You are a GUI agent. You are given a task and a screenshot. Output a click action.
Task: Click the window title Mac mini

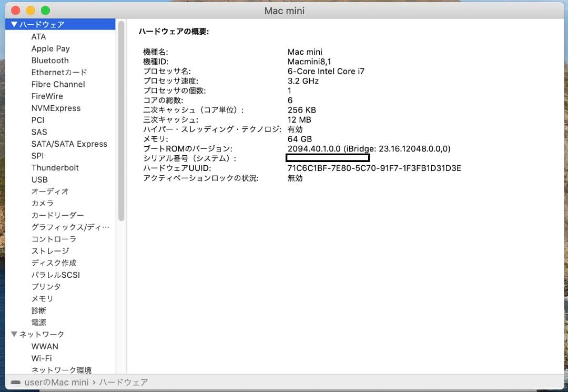[285, 11]
